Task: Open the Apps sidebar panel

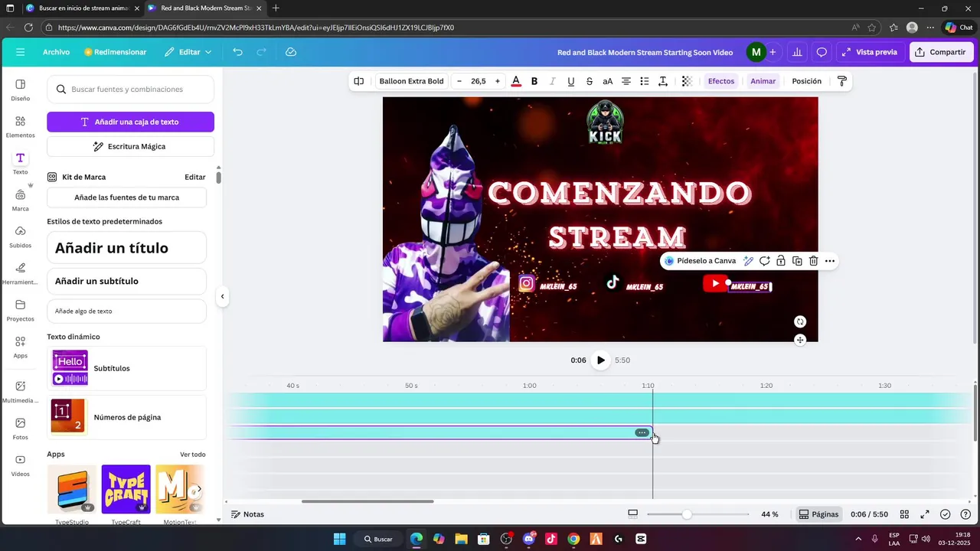Action: click(x=21, y=347)
